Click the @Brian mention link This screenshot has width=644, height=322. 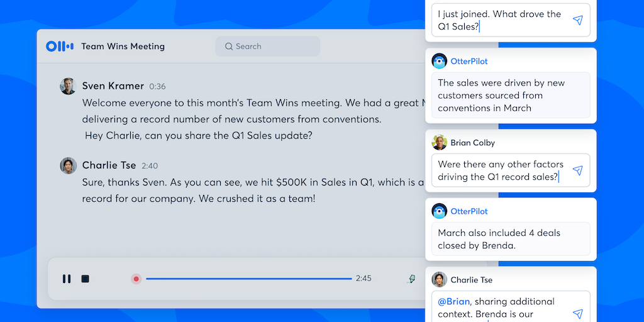452,301
